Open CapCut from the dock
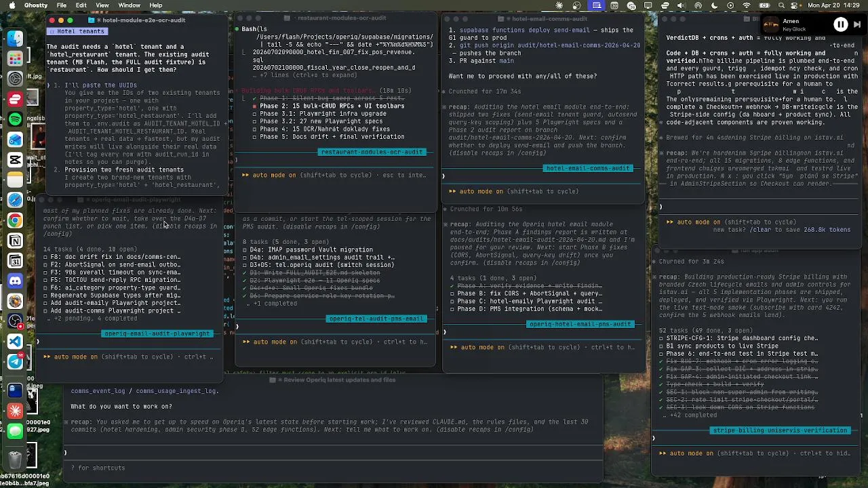 tap(15, 160)
